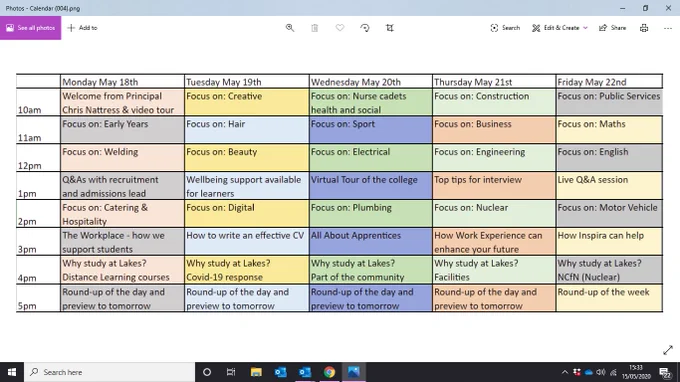The image size is (680, 382).
Task: Click 'Live Q&A session' cell
Action: click(609, 186)
